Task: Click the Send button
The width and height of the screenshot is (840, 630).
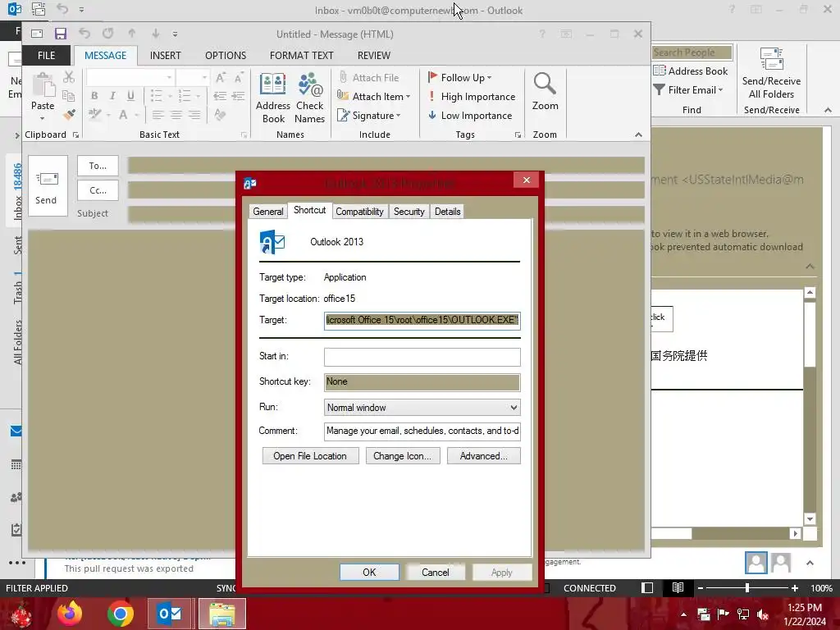Action: [48, 186]
